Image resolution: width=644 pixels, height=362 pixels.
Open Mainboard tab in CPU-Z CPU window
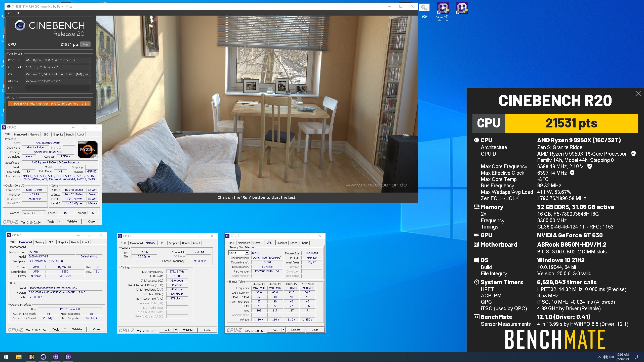(x=20, y=134)
